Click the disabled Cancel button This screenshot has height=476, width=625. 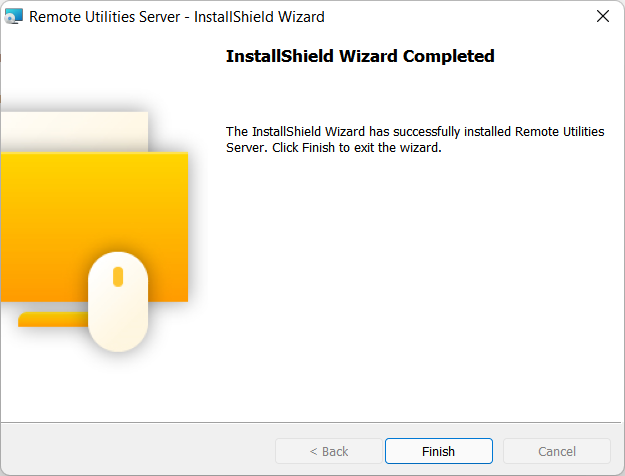pyautogui.click(x=557, y=451)
